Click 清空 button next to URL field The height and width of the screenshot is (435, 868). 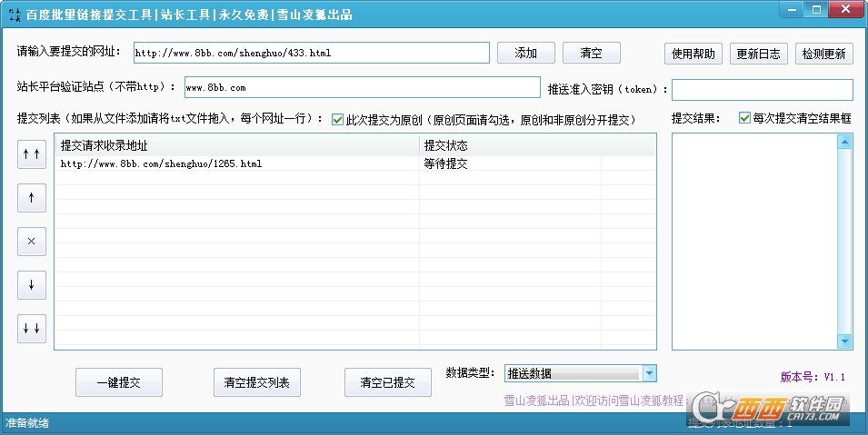[x=591, y=54]
